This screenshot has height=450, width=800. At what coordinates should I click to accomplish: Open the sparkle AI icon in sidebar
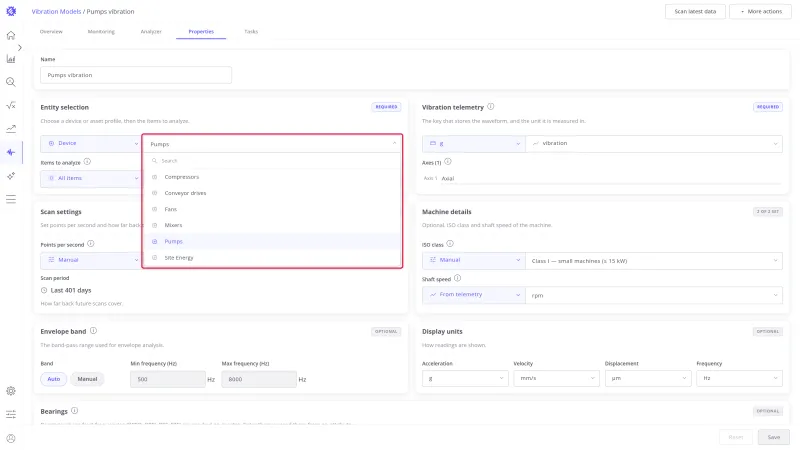coord(11,176)
